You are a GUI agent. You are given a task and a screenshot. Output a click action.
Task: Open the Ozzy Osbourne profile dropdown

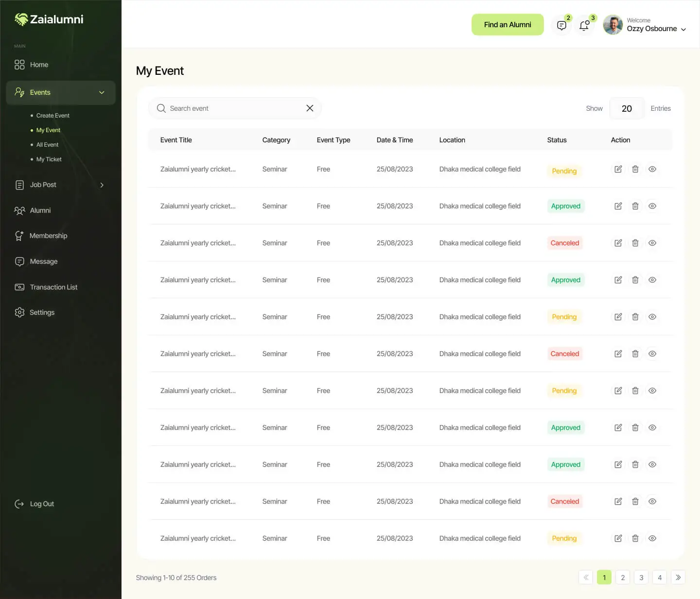(683, 29)
